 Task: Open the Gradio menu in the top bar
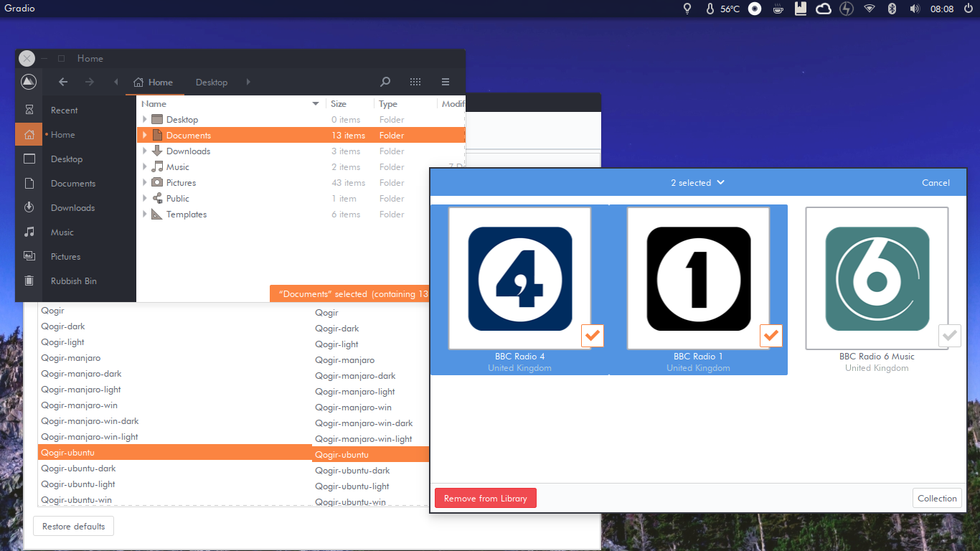point(19,9)
